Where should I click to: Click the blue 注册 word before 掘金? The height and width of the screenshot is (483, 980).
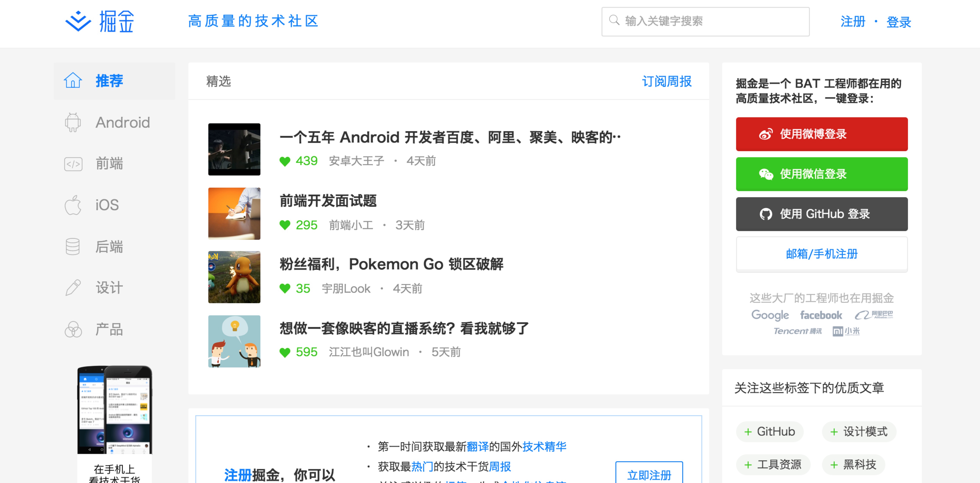pos(238,475)
